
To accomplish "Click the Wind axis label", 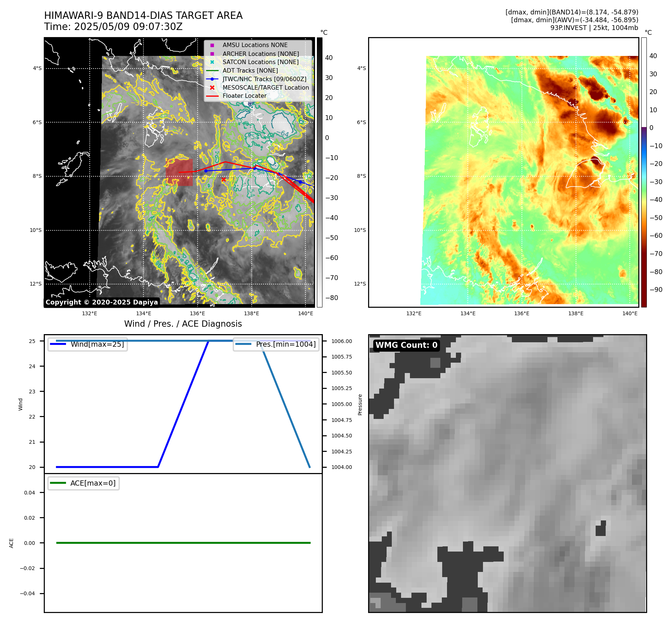I will point(21,404).
